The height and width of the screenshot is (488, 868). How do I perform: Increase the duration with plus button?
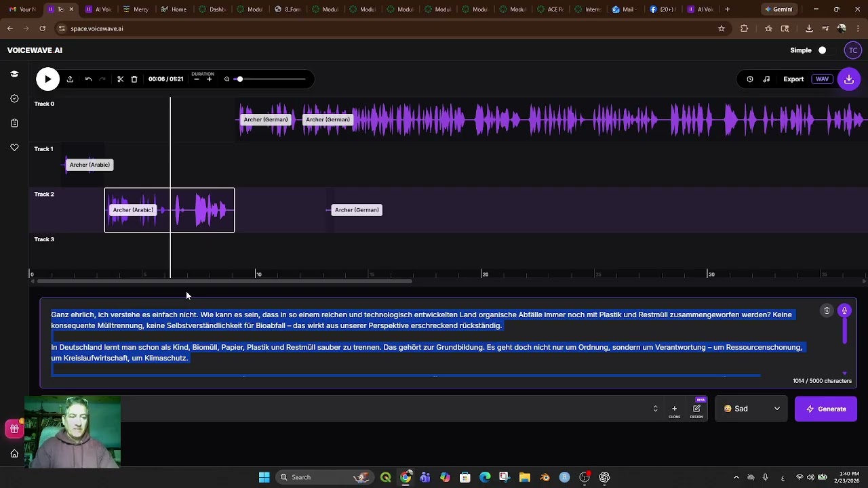[x=209, y=79]
